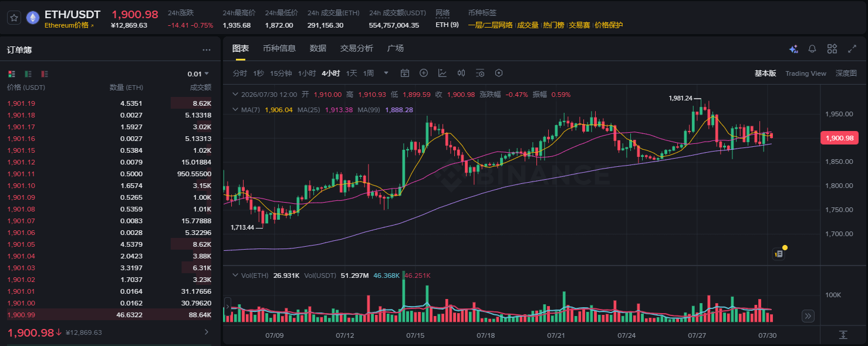This screenshot has height=346, width=868.
Task: Click the 成交量 tag
Action: coord(528,25)
